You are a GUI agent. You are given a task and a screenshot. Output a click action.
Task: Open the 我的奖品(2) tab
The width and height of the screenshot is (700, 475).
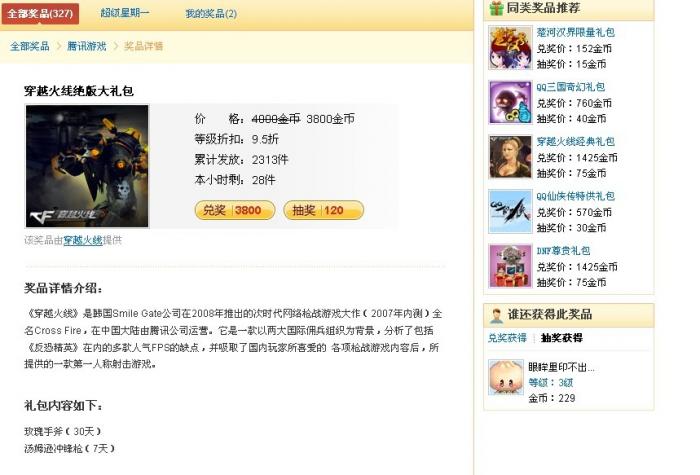[211, 14]
